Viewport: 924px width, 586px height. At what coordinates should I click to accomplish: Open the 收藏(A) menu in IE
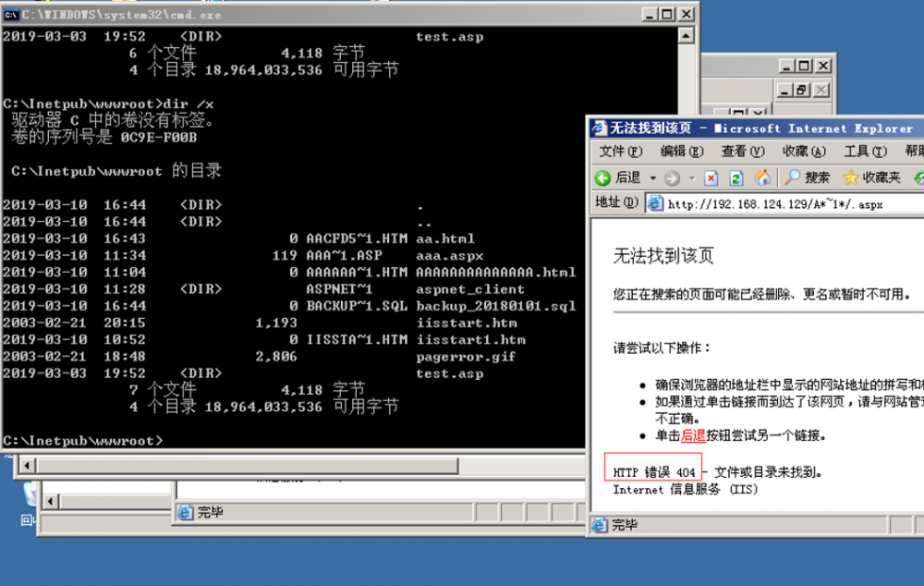[x=805, y=152]
